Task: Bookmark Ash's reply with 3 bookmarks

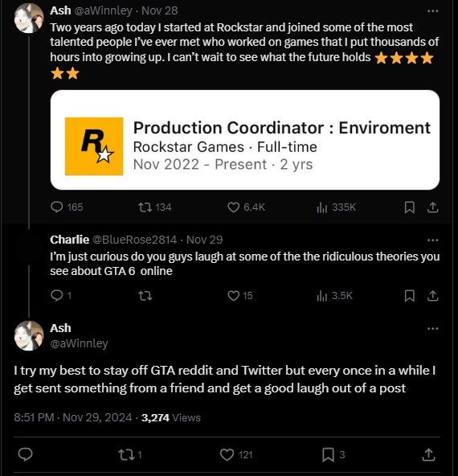Action: (x=333, y=455)
